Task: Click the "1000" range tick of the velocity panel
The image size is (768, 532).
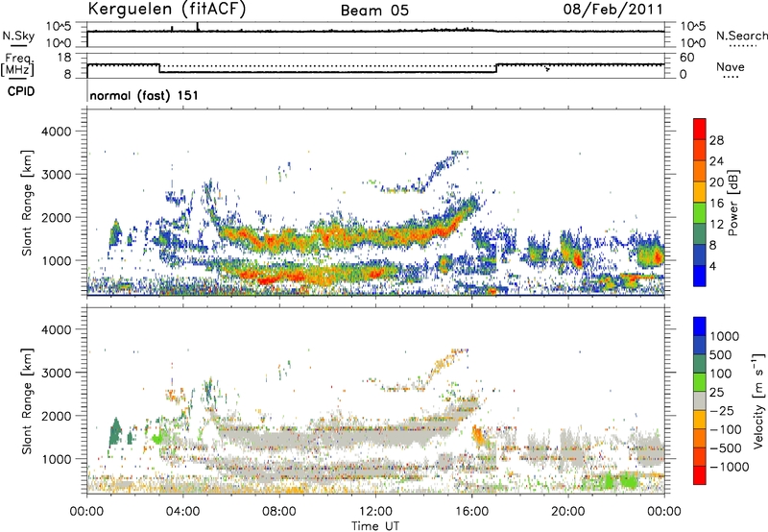Action: coord(57,459)
